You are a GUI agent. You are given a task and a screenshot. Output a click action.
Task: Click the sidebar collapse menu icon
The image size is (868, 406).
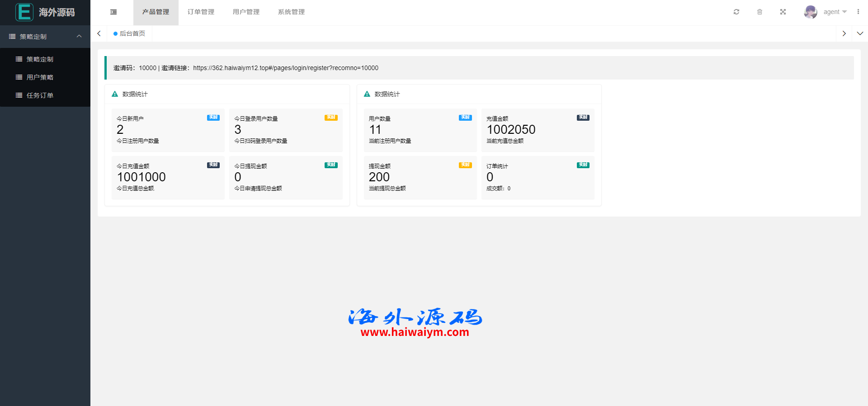(113, 12)
